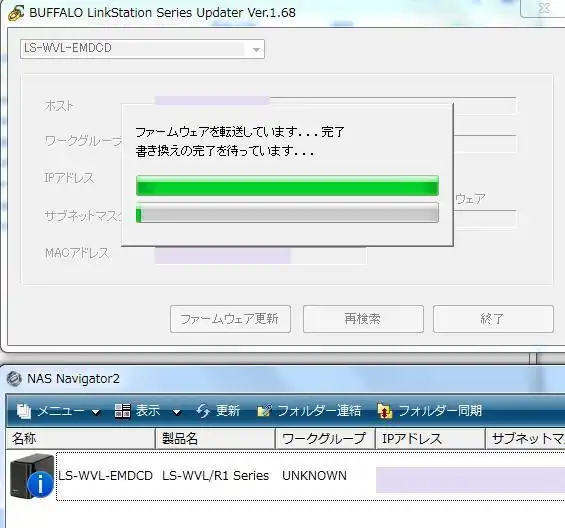Open the 表示 menu
Image resolution: width=565 pixels, height=528 pixels.
[x=148, y=411]
